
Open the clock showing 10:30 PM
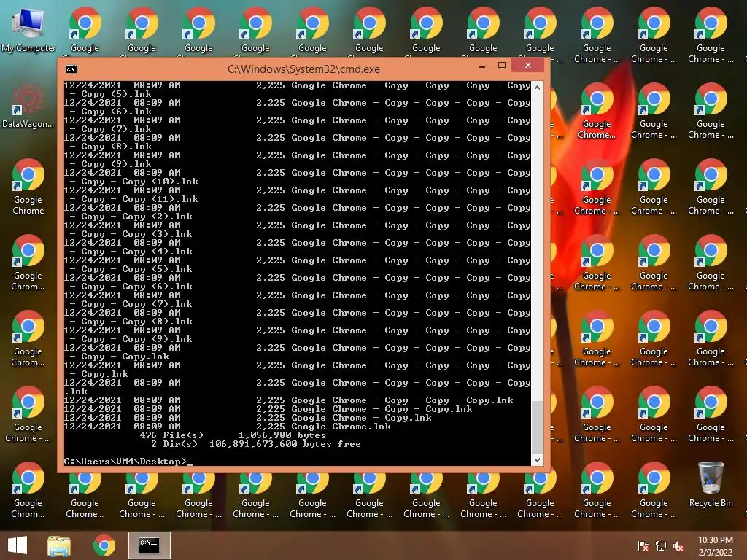pos(715,540)
